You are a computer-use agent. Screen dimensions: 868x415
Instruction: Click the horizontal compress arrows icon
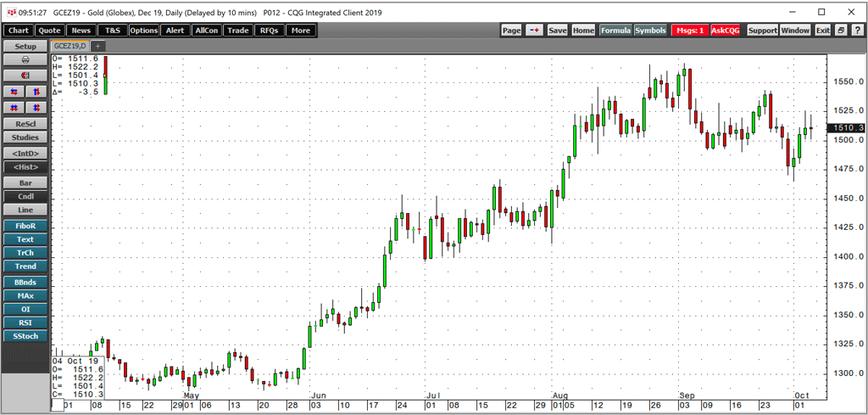(x=14, y=92)
